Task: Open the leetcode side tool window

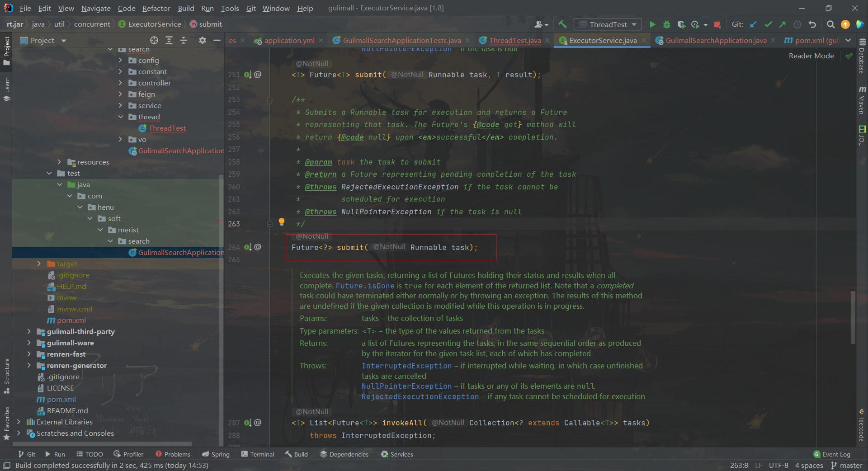Action: 862,425
